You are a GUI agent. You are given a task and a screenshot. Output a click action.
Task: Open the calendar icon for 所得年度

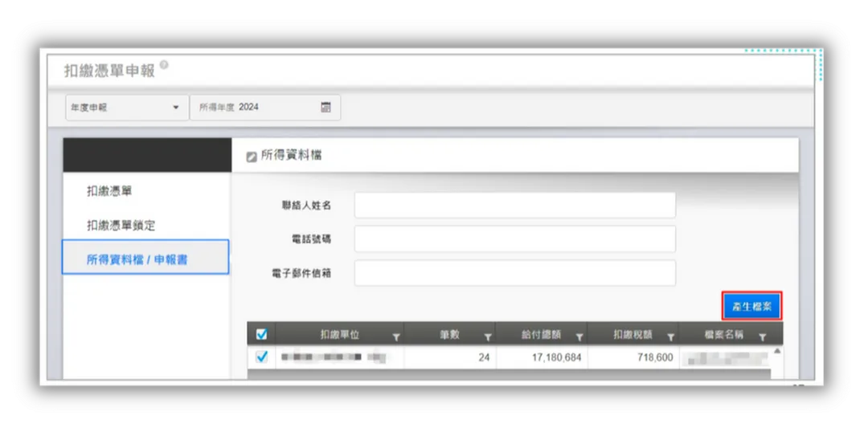[x=326, y=108]
